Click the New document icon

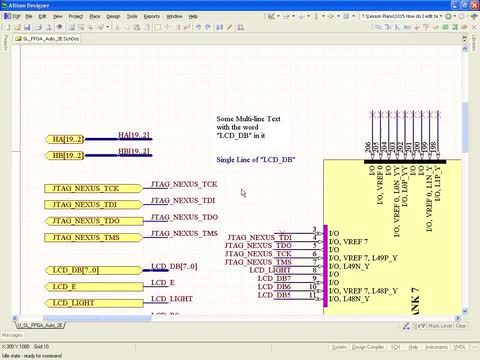click(x=7, y=27)
